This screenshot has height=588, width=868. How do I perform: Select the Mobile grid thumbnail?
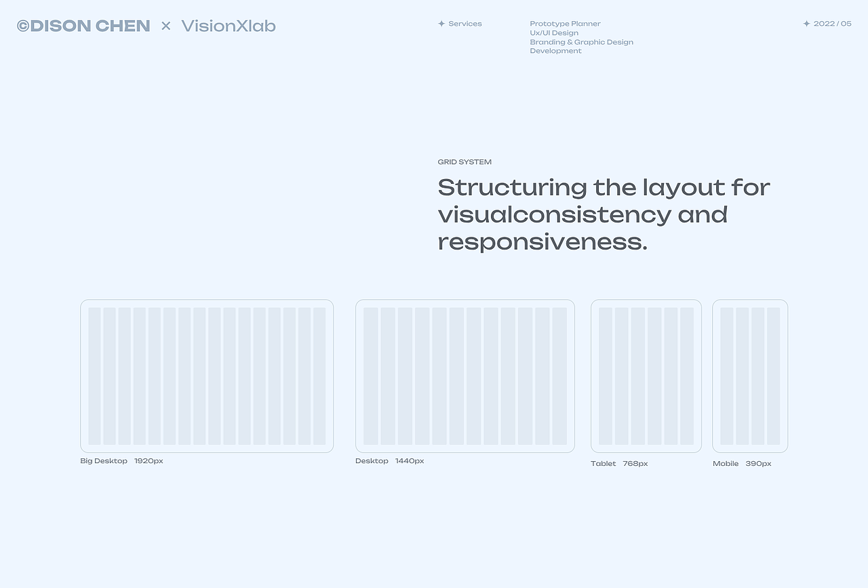tap(750, 376)
